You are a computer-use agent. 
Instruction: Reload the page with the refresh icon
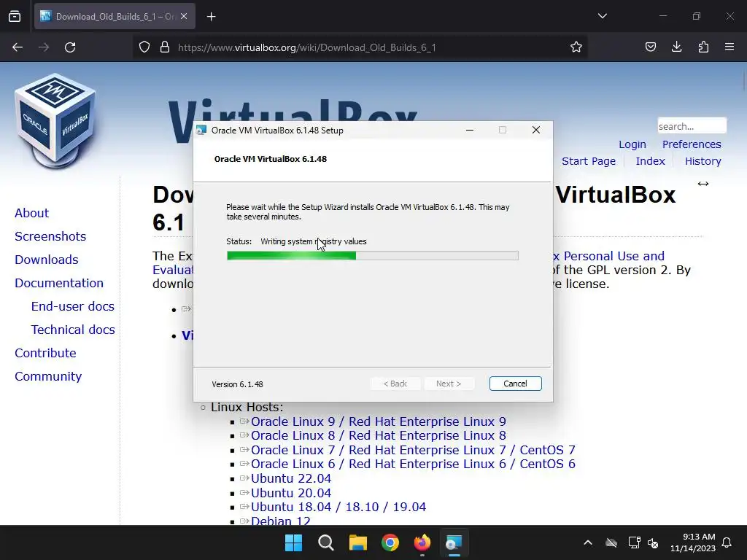point(70,47)
